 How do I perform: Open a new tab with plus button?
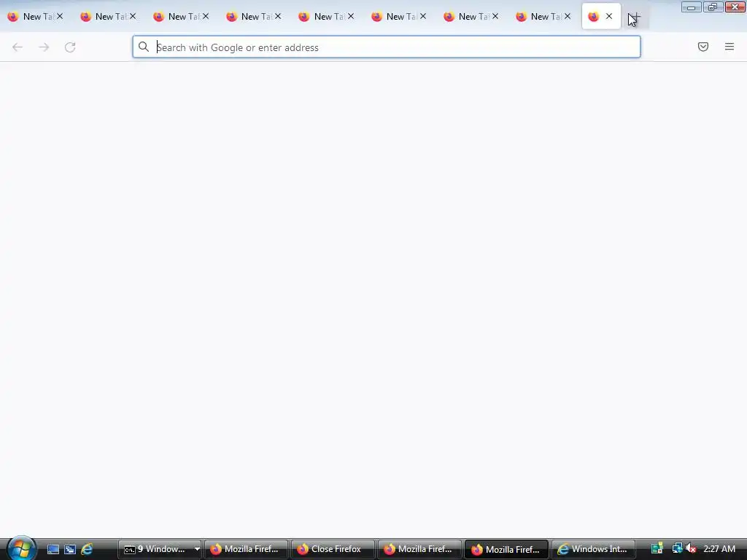(x=634, y=17)
